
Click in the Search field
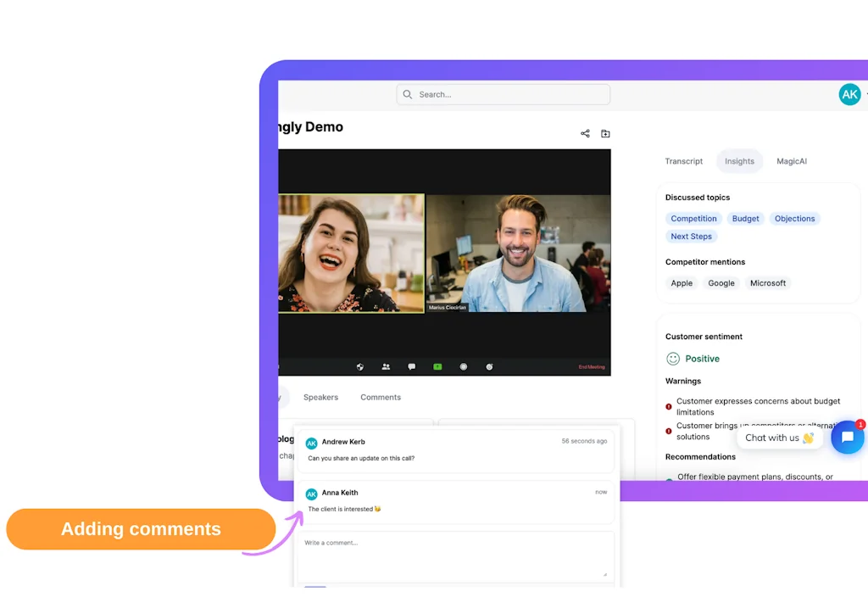(504, 95)
